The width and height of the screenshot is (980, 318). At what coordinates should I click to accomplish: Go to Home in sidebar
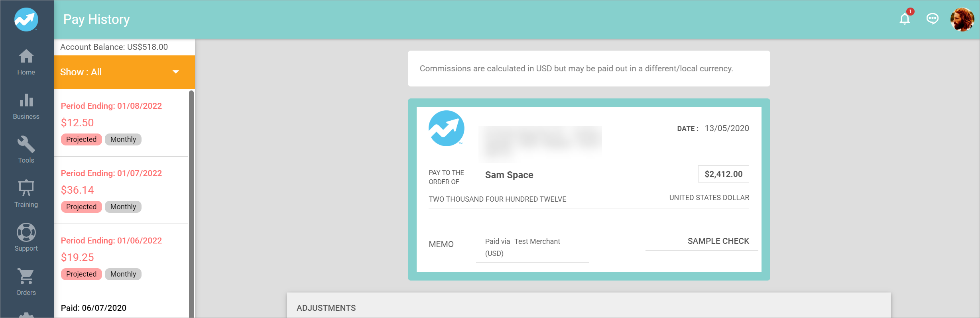coord(26,62)
